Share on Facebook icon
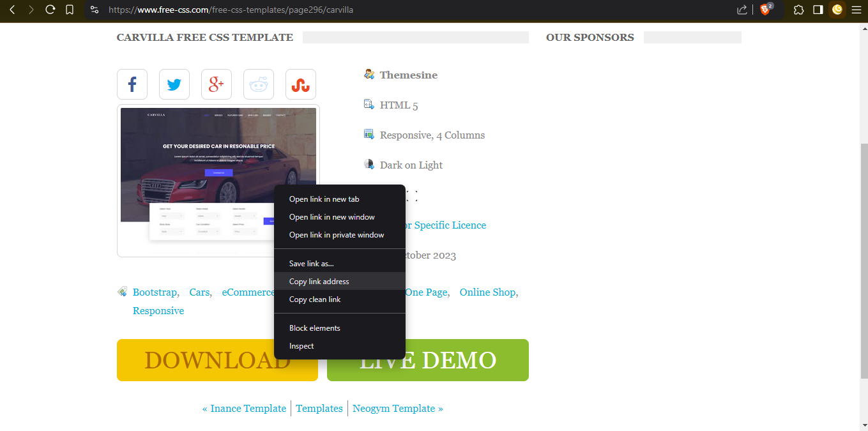 (x=132, y=84)
